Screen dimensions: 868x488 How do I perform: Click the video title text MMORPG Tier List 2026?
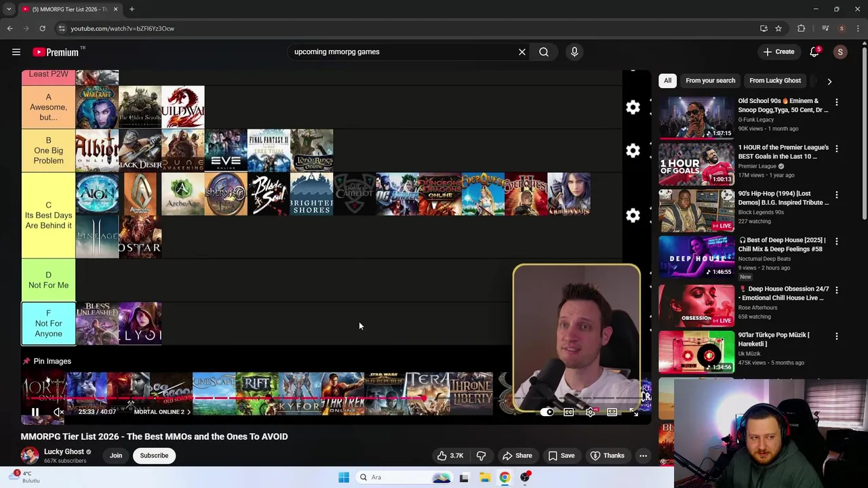click(x=154, y=436)
